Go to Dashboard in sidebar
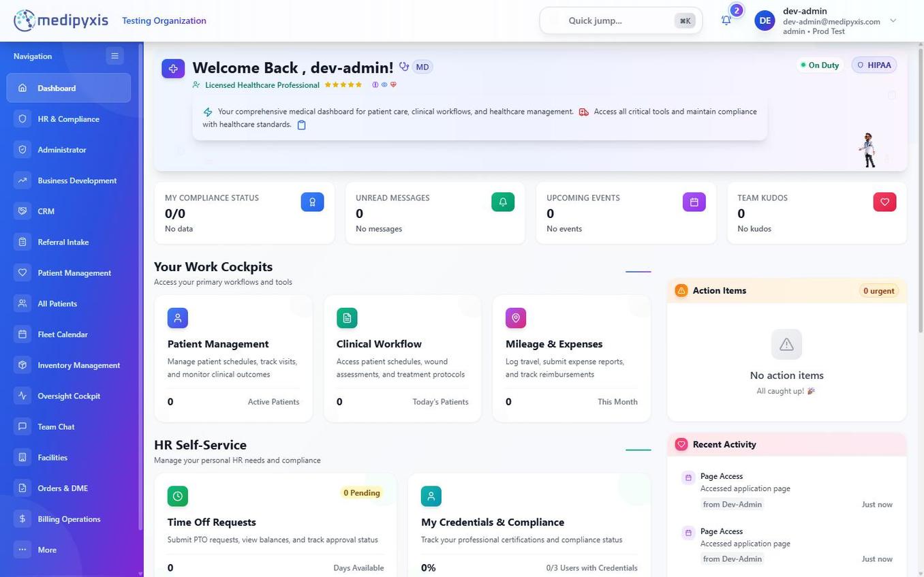Screen dimensions: 924x577 pos(69,88)
